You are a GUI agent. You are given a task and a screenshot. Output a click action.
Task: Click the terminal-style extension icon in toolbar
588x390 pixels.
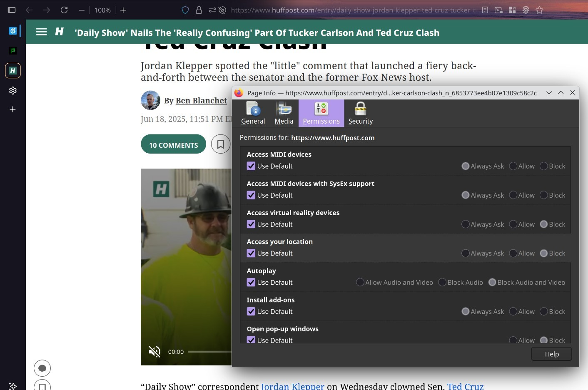pos(498,10)
